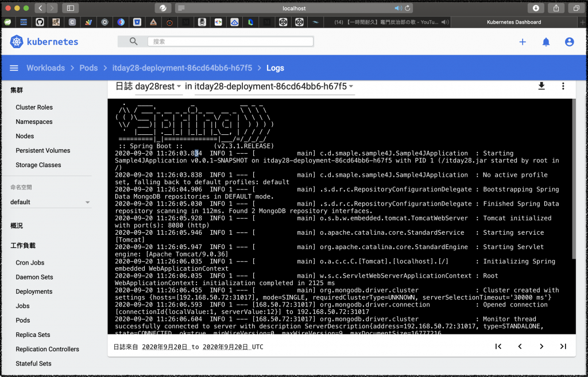Open Jobs in sidebar
The height and width of the screenshot is (377, 588).
point(22,306)
